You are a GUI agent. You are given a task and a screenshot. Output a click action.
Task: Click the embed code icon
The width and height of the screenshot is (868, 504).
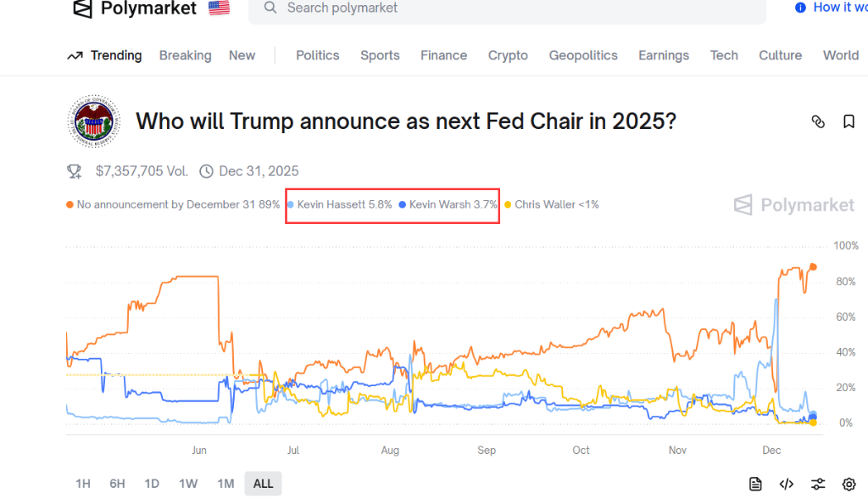click(787, 484)
